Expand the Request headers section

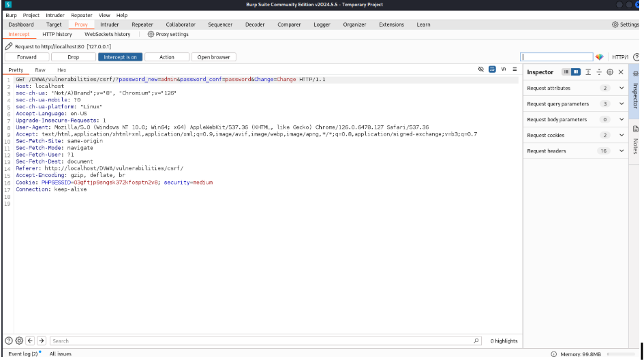click(622, 151)
